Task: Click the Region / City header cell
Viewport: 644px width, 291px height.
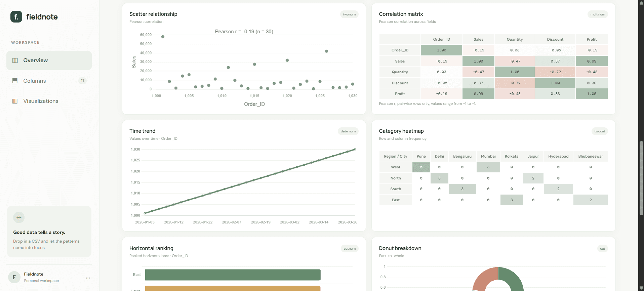Action: 396,156
